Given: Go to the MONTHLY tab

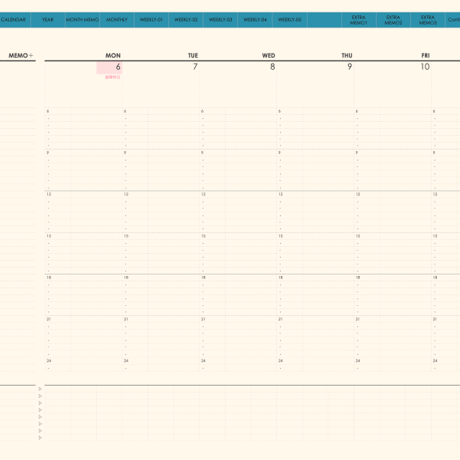Looking at the screenshot, I should [117, 20].
